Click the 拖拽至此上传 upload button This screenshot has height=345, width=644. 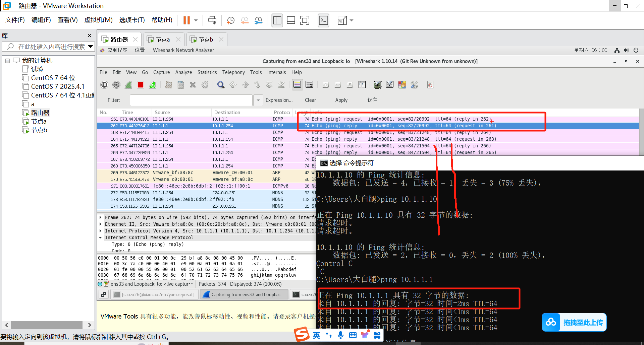point(574,322)
